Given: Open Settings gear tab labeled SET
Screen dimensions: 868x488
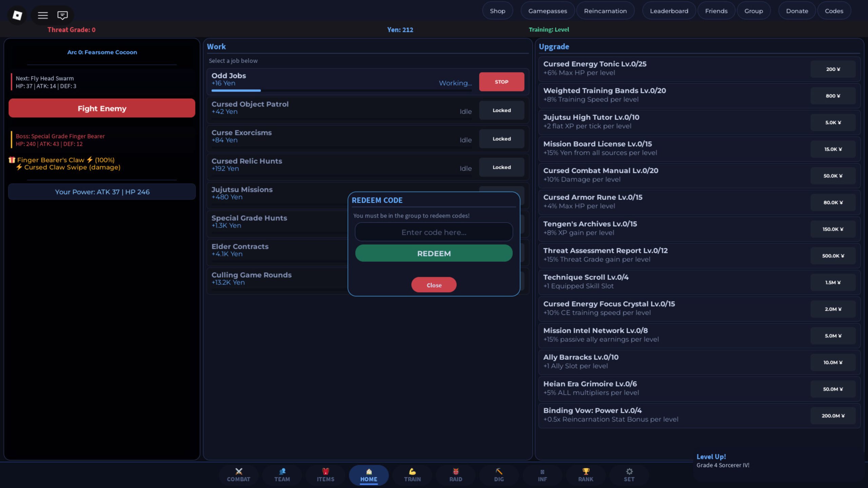Looking at the screenshot, I should 629,475.
